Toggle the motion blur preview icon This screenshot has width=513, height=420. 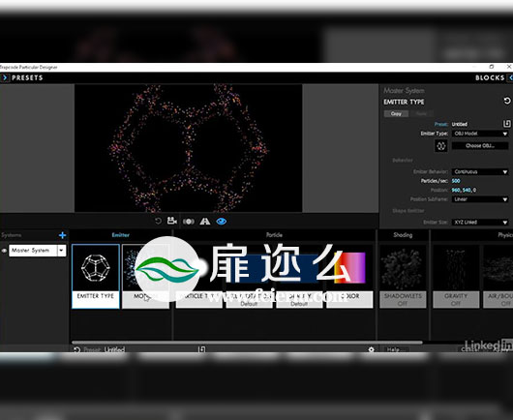pos(189,222)
